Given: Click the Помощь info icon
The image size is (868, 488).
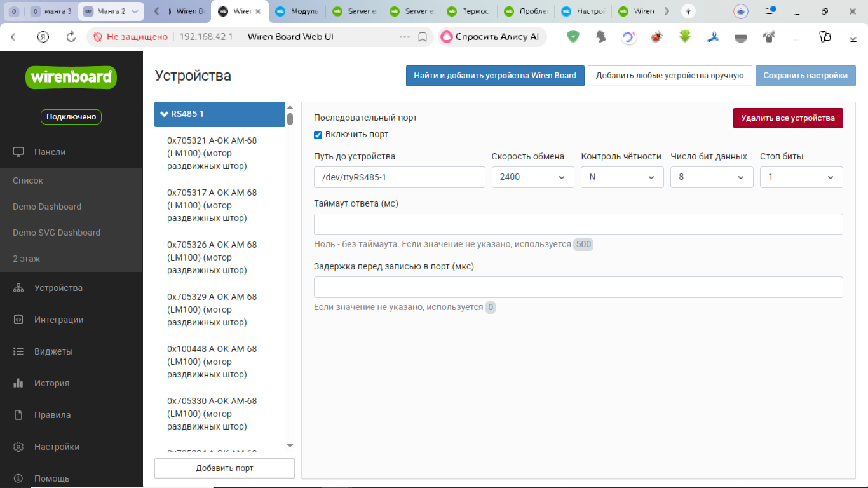Looking at the screenshot, I should [x=18, y=478].
